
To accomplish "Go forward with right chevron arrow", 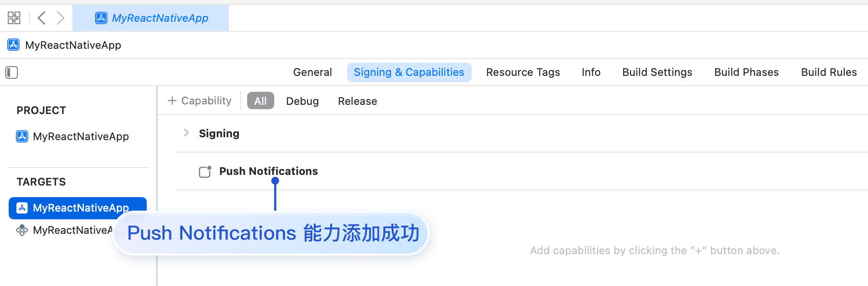I will pyautogui.click(x=60, y=18).
